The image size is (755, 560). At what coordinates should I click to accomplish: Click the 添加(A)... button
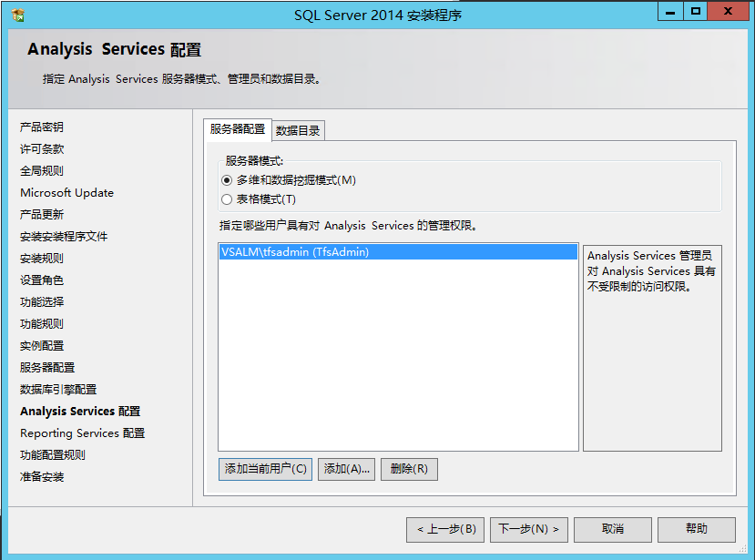[347, 469]
